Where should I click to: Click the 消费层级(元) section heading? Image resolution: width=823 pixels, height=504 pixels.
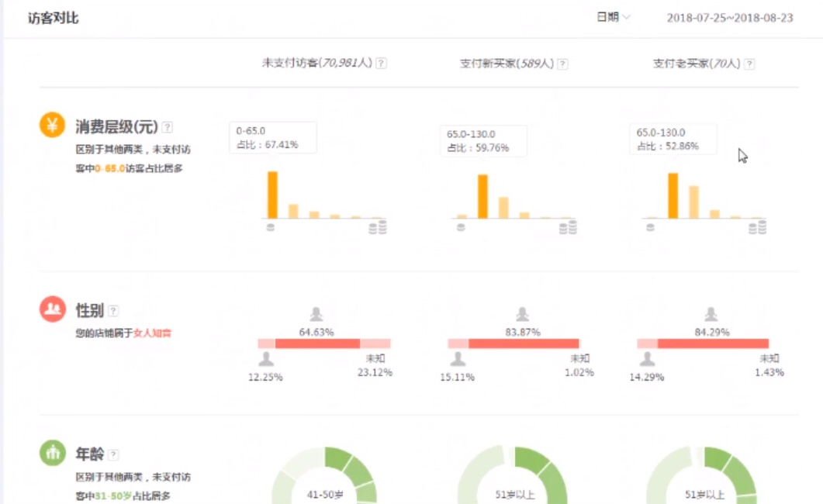[x=116, y=127]
